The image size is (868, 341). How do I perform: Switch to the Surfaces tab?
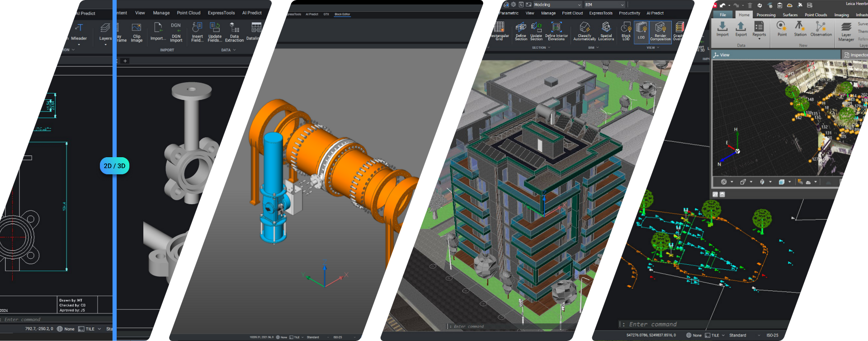(x=790, y=15)
